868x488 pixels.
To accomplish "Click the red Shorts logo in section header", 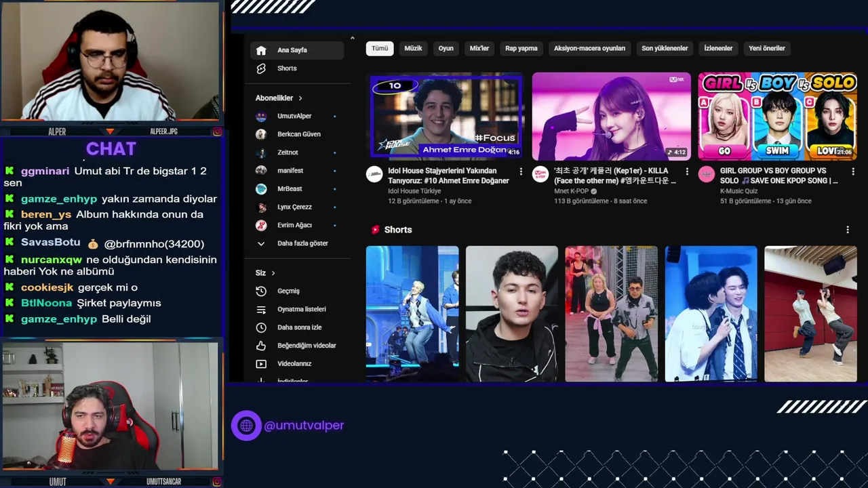I will (x=375, y=230).
